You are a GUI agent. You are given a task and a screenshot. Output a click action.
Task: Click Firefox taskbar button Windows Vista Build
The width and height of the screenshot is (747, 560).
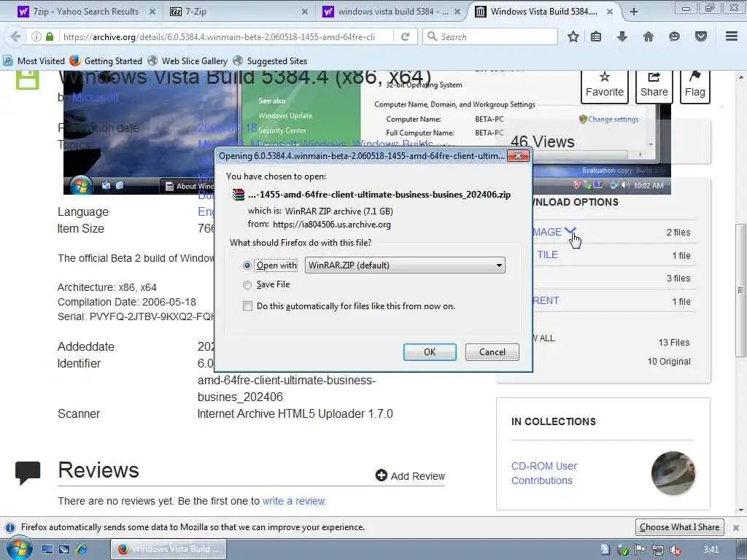(169, 549)
